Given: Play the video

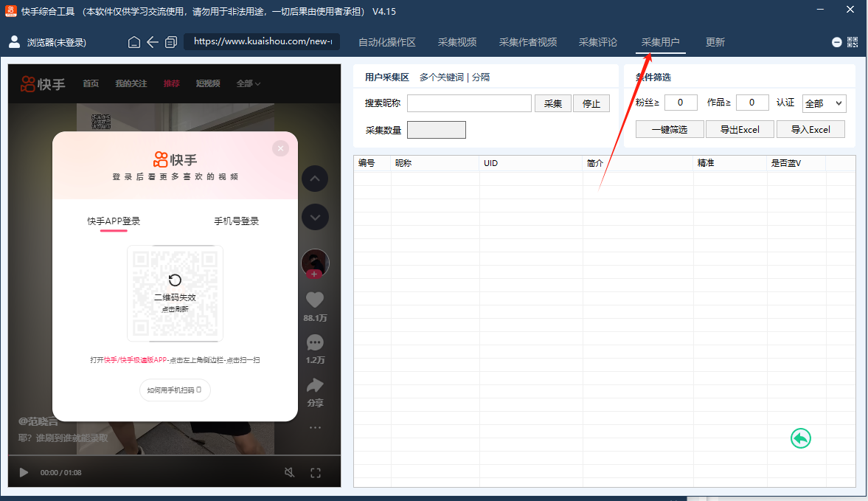Looking at the screenshot, I should pos(24,472).
